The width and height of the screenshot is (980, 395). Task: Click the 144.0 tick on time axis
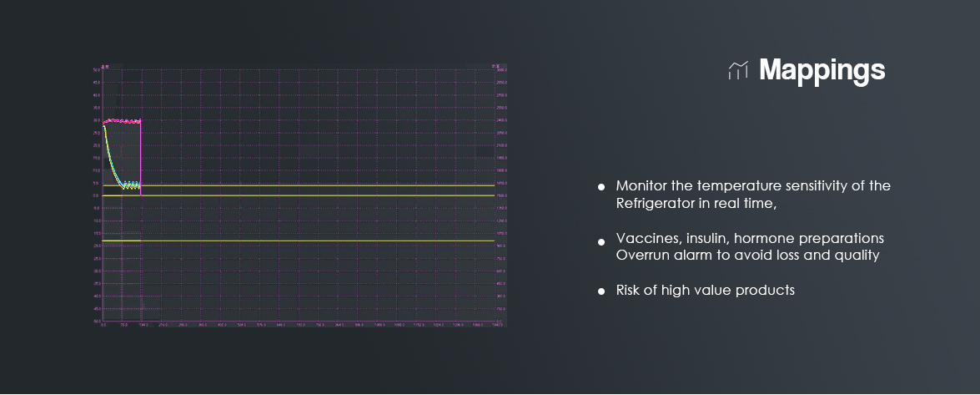[x=143, y=326]
